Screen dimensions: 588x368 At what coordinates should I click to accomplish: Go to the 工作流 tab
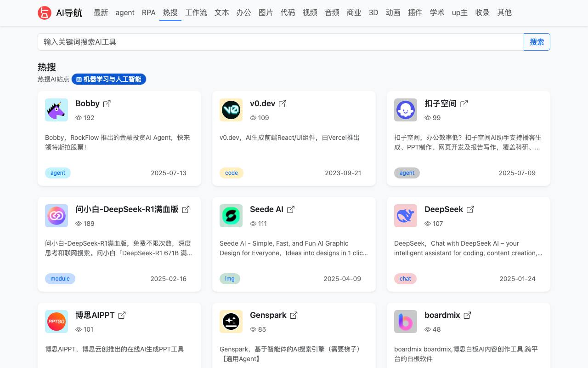coord(196,13)
